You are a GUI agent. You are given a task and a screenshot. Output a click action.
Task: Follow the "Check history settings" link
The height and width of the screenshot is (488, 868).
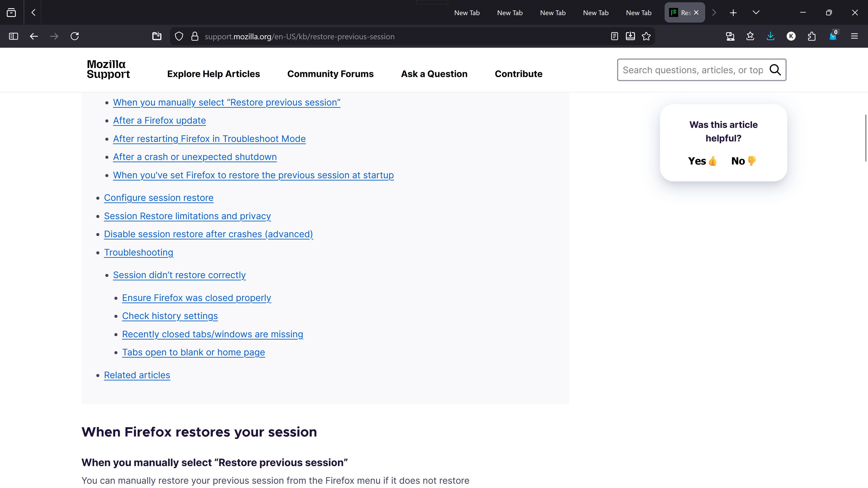170,316
